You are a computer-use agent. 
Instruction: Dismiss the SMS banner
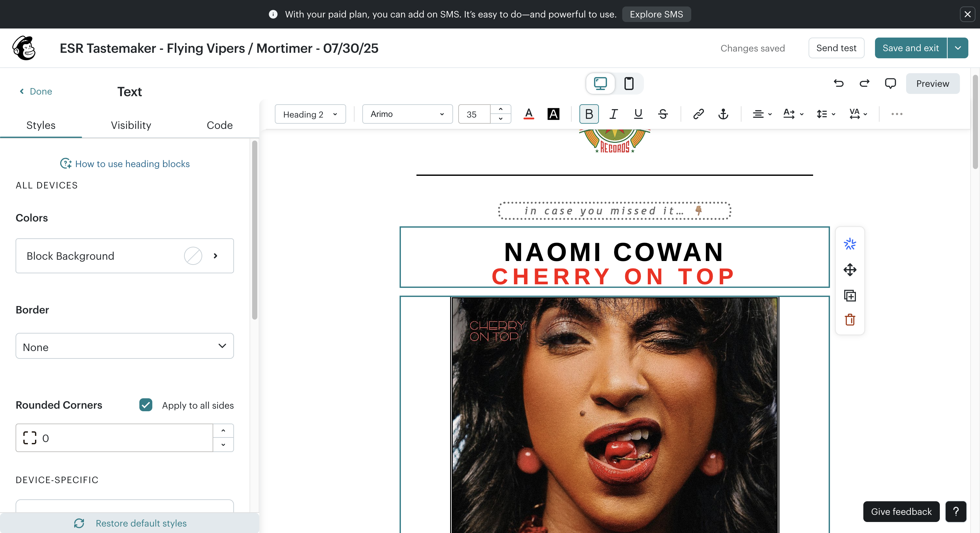click(967, 14)
